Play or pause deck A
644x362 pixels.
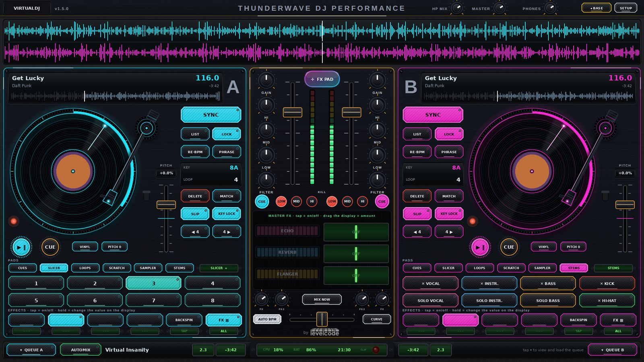pyautogui.click(x=21, y=247)
